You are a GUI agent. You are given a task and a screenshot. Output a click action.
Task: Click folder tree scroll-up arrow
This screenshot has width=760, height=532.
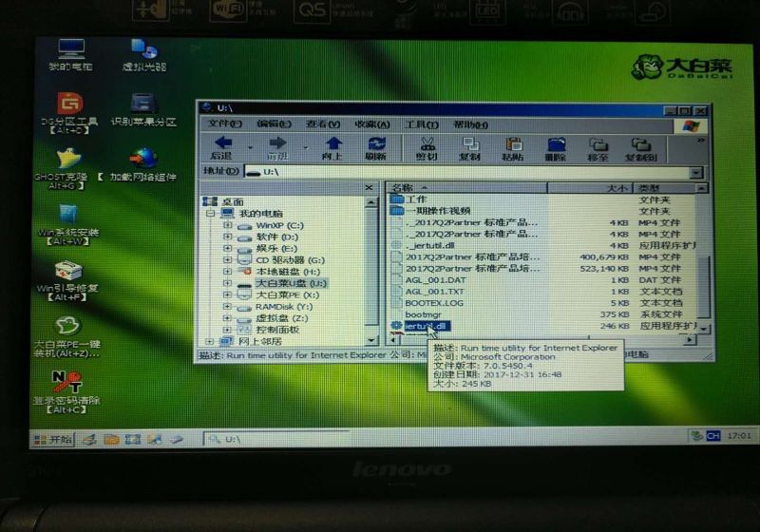click(370, 202)
